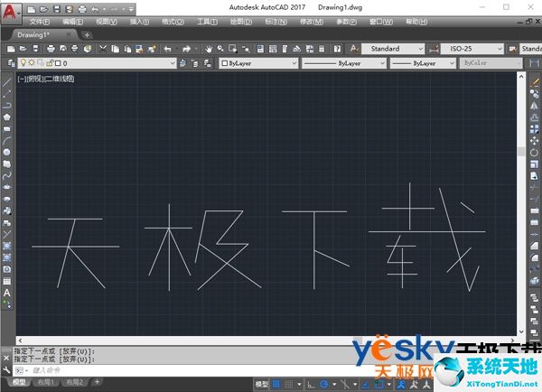Open the 格式(O) menu
Viewport: 542px width, 392px height.
pyautogui.click(x=173, y=22)
